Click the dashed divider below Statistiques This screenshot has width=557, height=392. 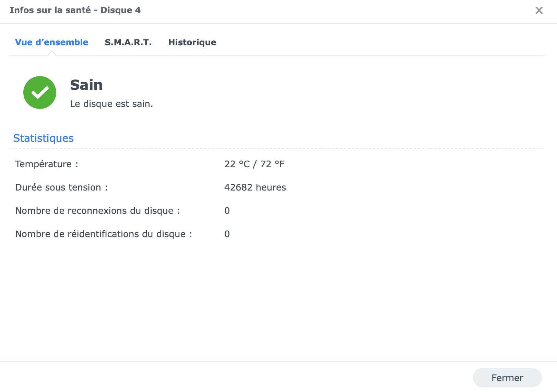click(276, 148)
